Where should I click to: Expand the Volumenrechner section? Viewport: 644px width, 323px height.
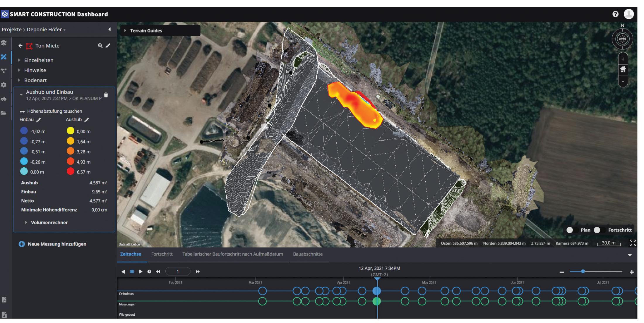click(49, 222)
